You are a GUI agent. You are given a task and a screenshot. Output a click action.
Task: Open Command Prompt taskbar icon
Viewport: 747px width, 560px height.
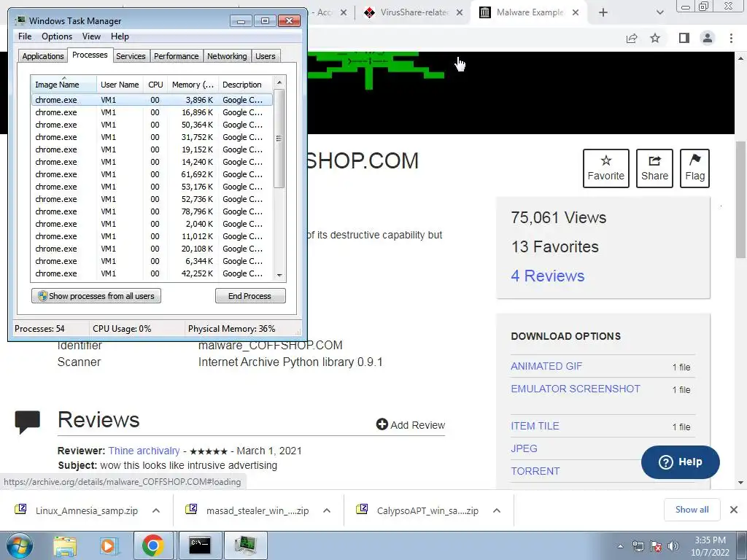(x=200, y=545)
